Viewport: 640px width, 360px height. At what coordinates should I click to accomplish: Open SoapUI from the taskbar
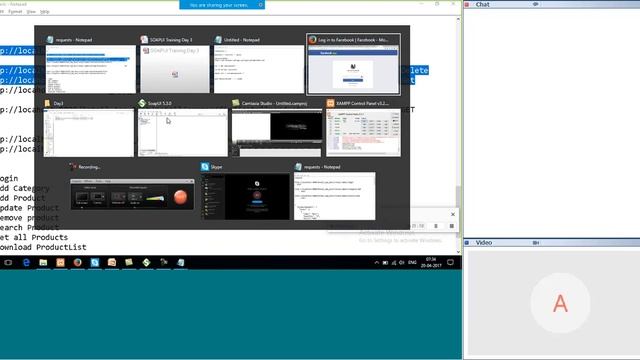(146, 262)
